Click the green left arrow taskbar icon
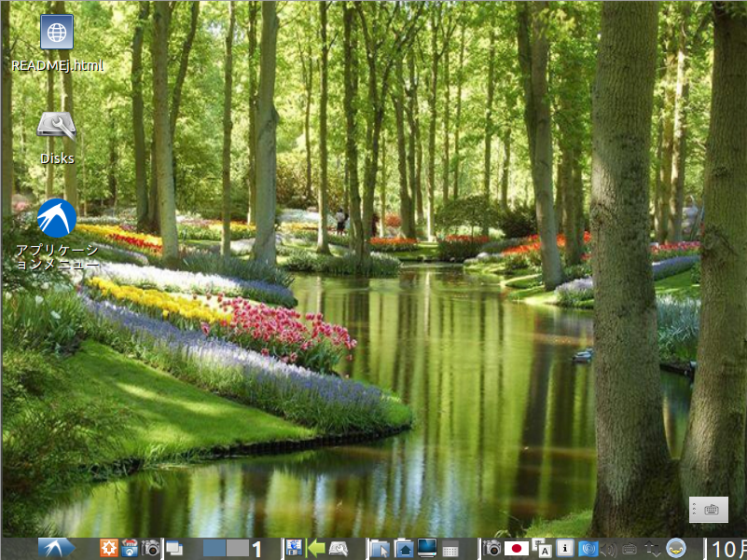Image resolution: width=747 pixels, height=560 pixels. coord(316,549)
